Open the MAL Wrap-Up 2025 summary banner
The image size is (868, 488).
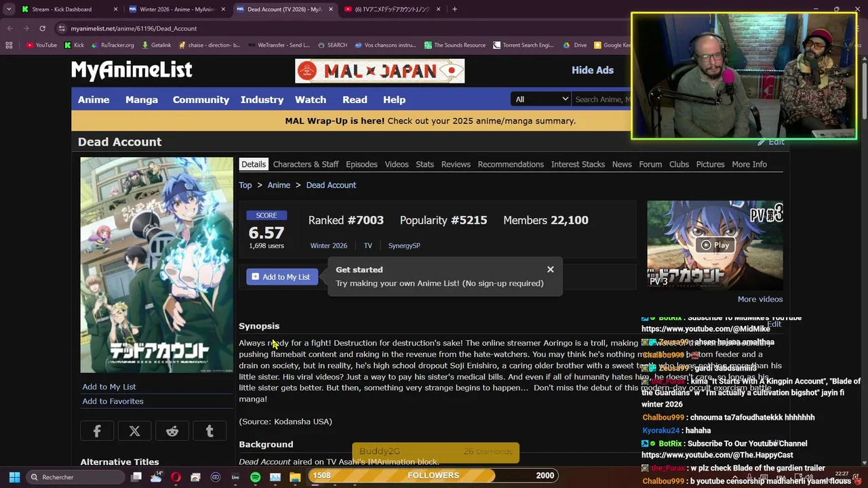430,121
